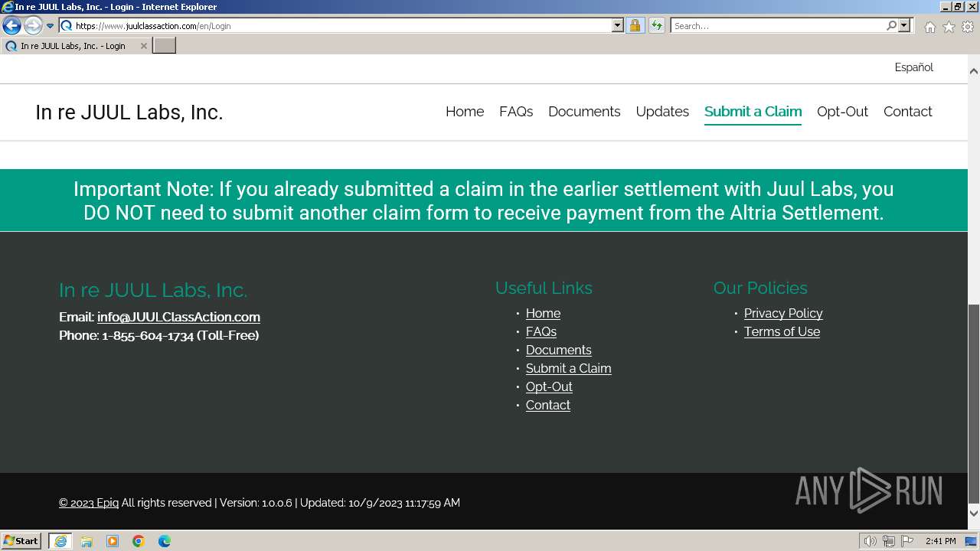This screenshot has height=551, width=980.
Task: Open the recent pages dropdown arrow
Action: 51,26
